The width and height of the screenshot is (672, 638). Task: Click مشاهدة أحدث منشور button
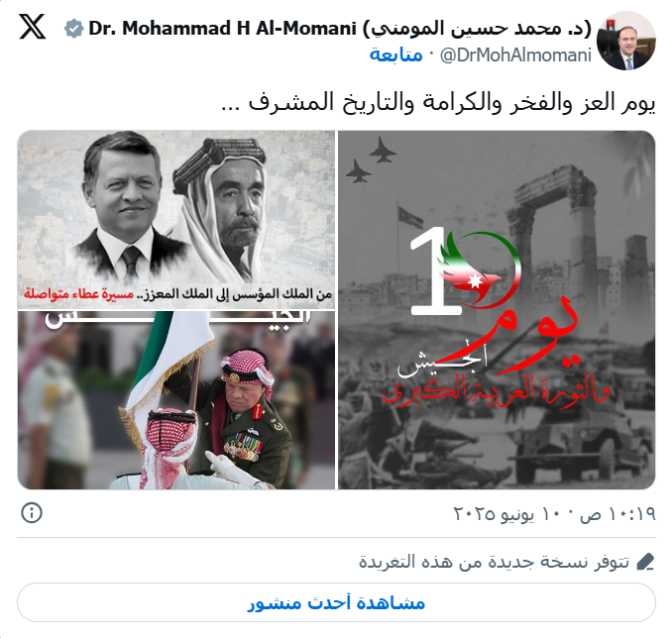336,602
